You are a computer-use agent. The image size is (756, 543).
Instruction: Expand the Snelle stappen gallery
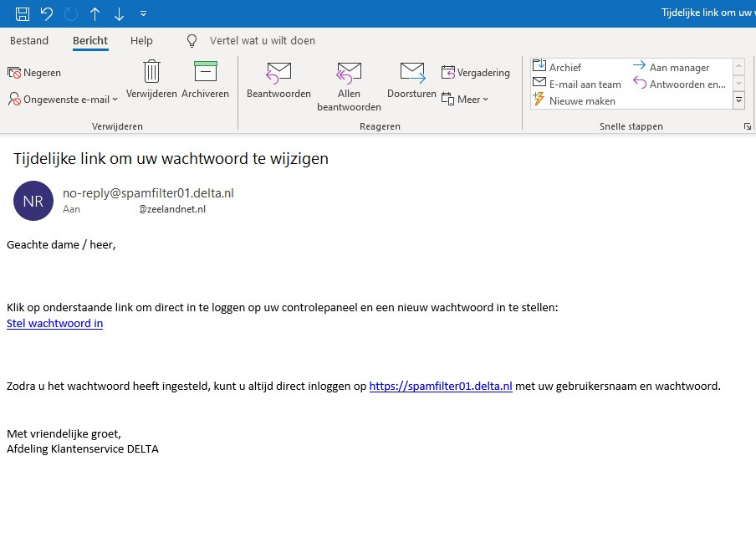click(738, 100)
